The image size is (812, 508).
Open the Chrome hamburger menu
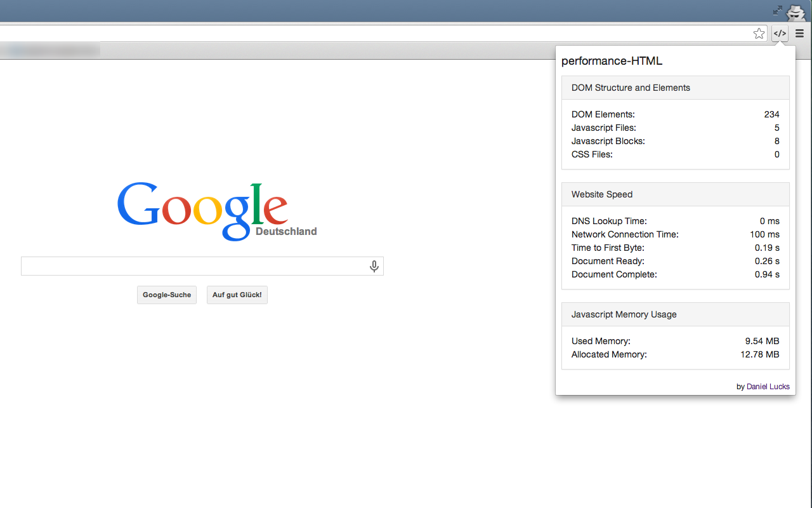800,34
